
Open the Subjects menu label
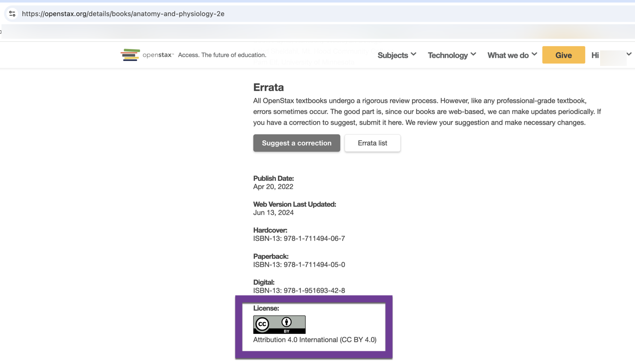coord(393,55)
